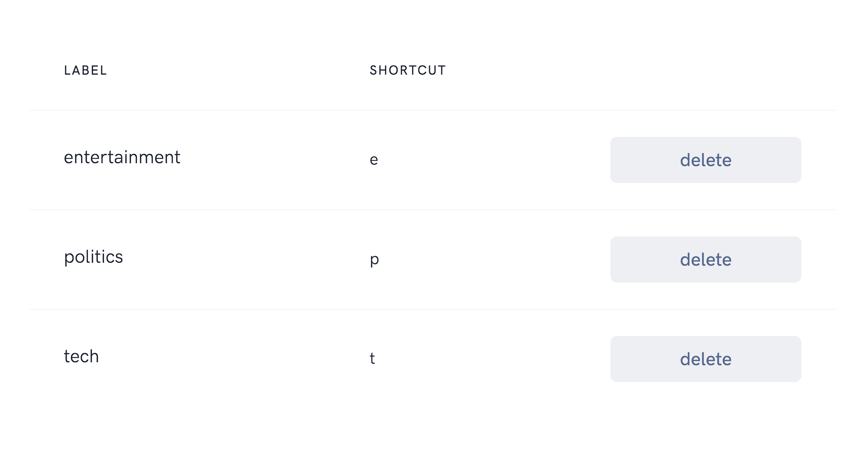Click the LABEL column header
Image resolution: width=868 pixels, height=456 pixels.
[85, 70]
